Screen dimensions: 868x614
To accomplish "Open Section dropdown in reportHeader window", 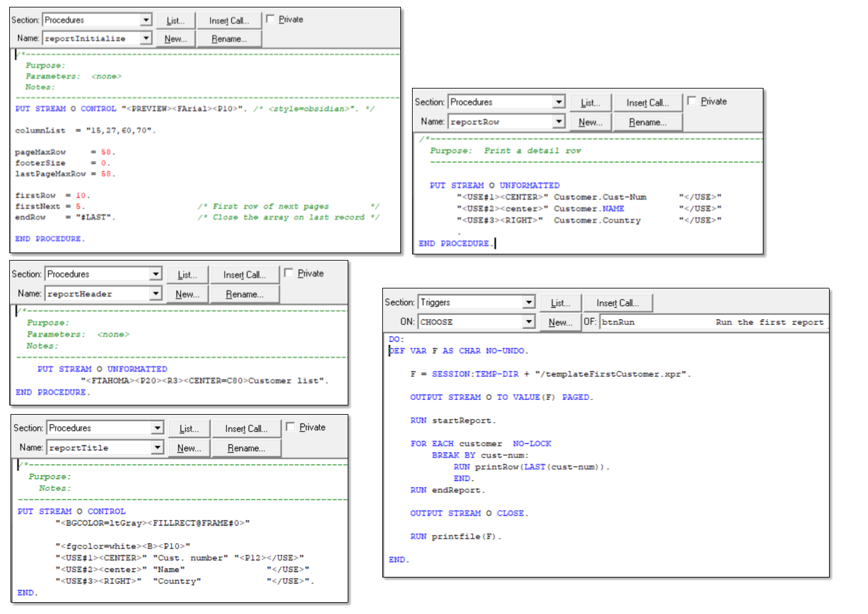I will click(x=156, y=274).
